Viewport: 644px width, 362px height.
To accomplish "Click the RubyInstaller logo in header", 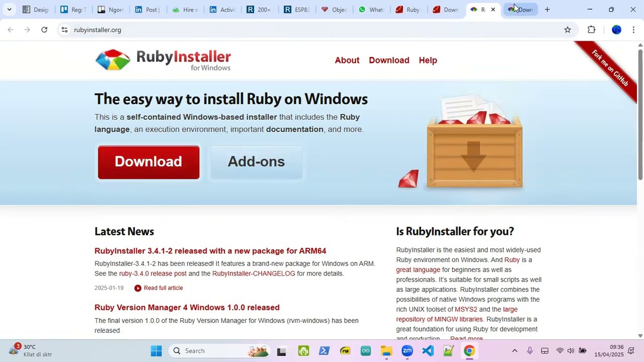I will coord(163,60).
